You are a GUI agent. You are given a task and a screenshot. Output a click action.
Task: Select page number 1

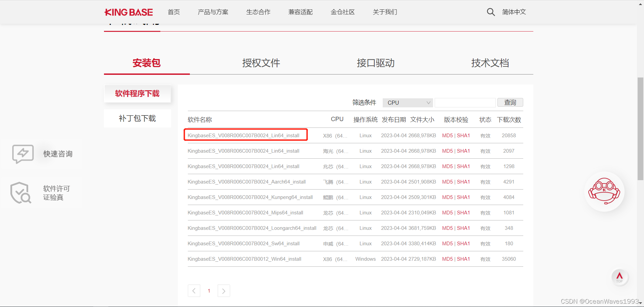209,291
